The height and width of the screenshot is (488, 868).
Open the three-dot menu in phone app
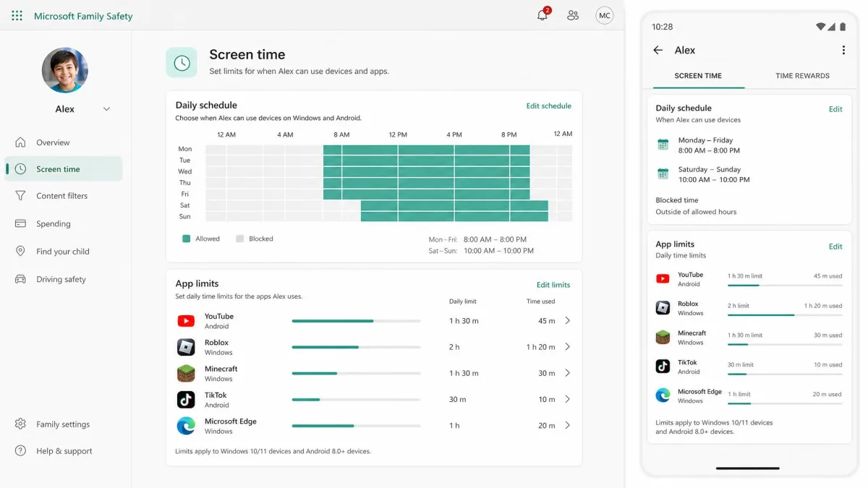843,50
